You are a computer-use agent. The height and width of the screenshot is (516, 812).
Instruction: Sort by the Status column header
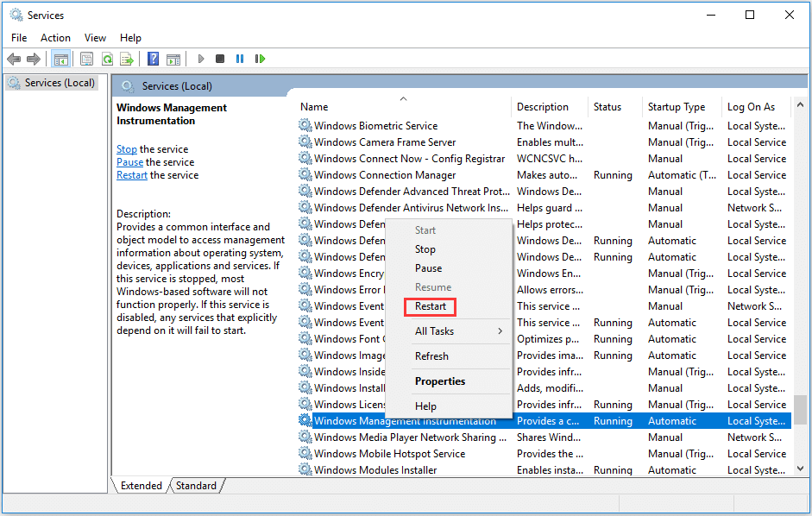(614, 107)
